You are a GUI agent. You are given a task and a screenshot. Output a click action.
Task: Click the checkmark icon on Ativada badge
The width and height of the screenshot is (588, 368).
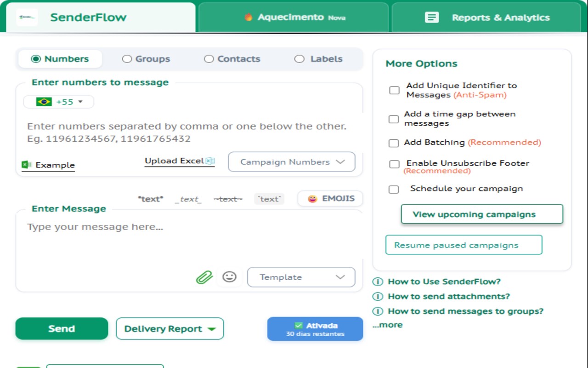click(x=299, y=325)
